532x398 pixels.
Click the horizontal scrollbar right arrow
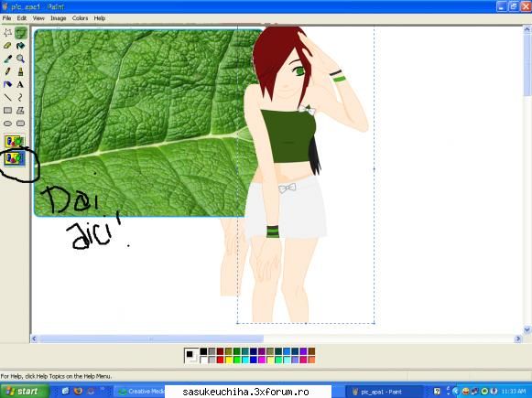(517, 339)
